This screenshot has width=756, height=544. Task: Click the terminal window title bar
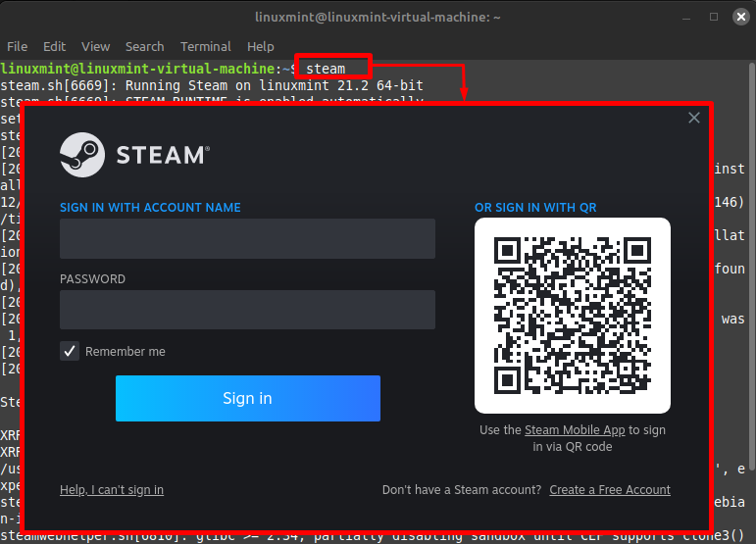coord(378,17)
